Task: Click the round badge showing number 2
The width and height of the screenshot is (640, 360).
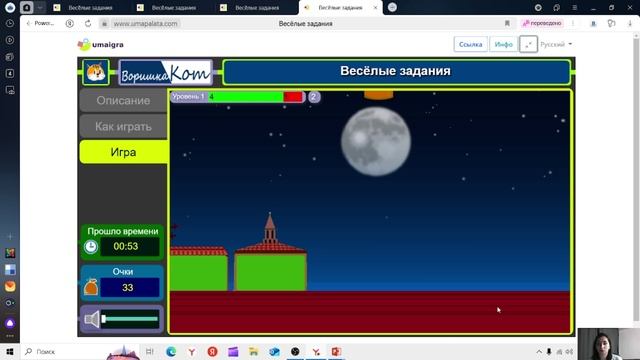Action: point(313,97)
